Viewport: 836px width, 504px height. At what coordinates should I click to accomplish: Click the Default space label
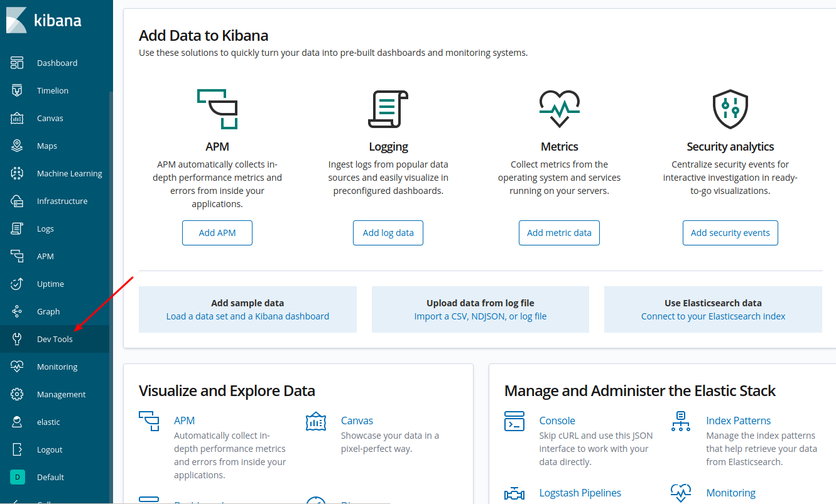click(51, 477)
